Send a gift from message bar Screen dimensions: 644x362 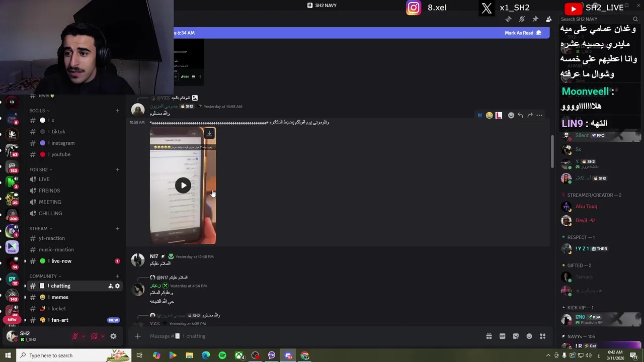489,336
